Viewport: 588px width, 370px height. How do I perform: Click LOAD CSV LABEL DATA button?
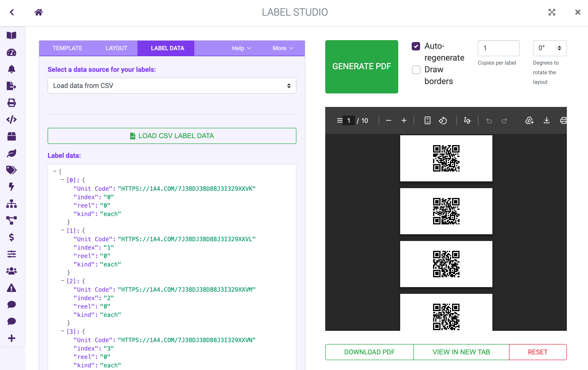coord(172,136)
